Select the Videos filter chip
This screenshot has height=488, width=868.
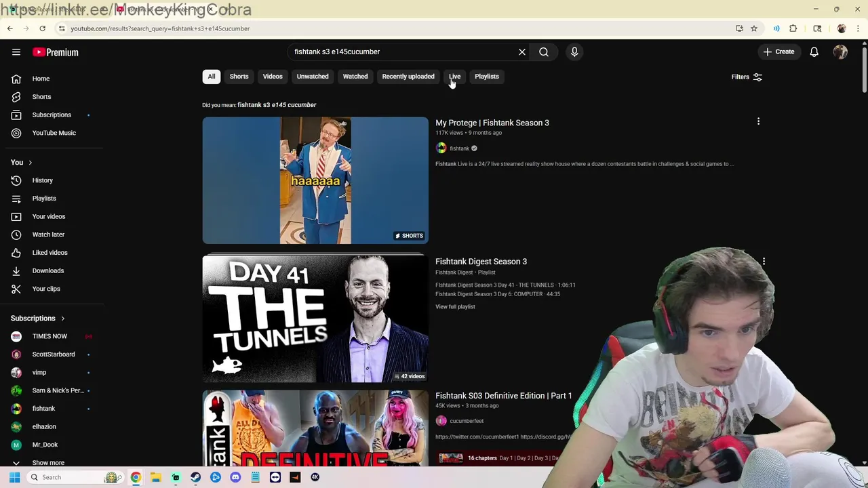point(273,77)
